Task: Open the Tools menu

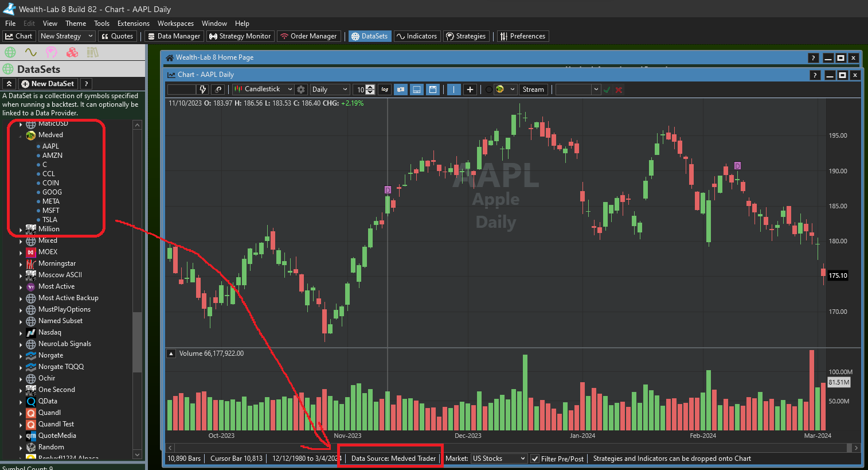Action: [x=101, y=24]
